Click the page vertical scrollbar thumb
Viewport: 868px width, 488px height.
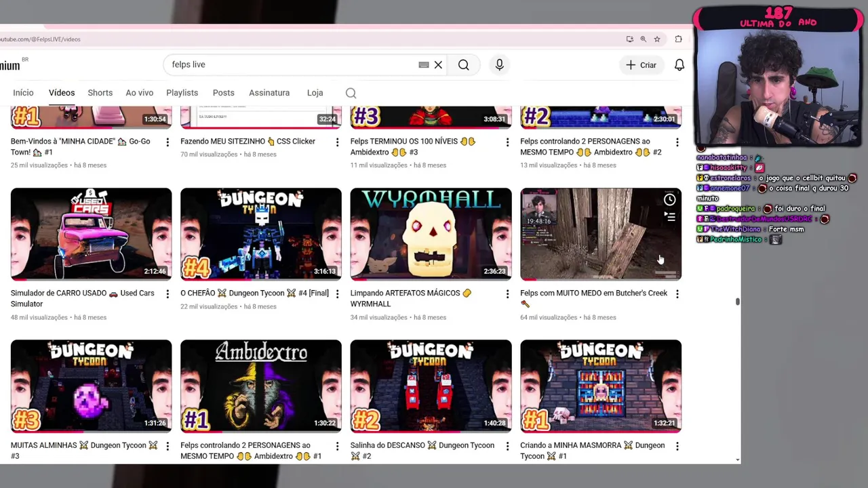coord(737,302)
